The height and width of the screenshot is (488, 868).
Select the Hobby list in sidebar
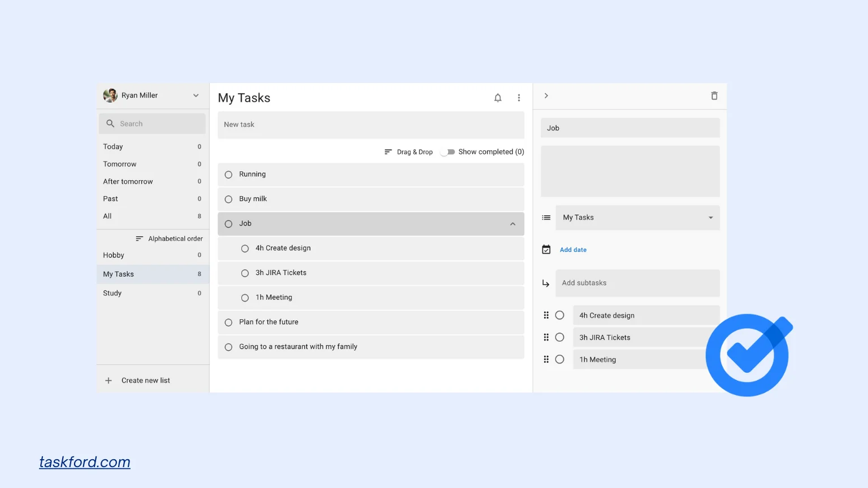point(114,255)
